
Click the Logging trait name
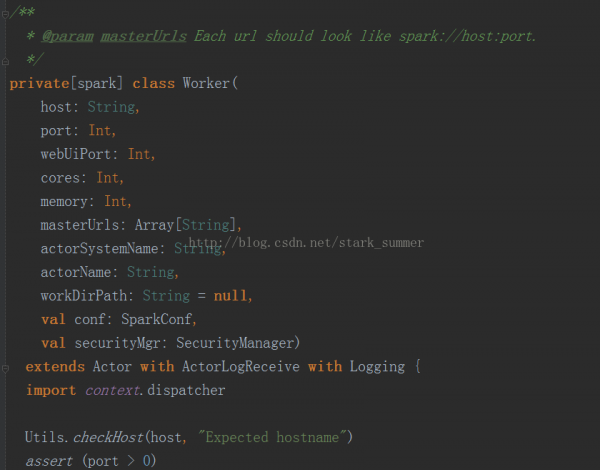click(x=377, y=367)
